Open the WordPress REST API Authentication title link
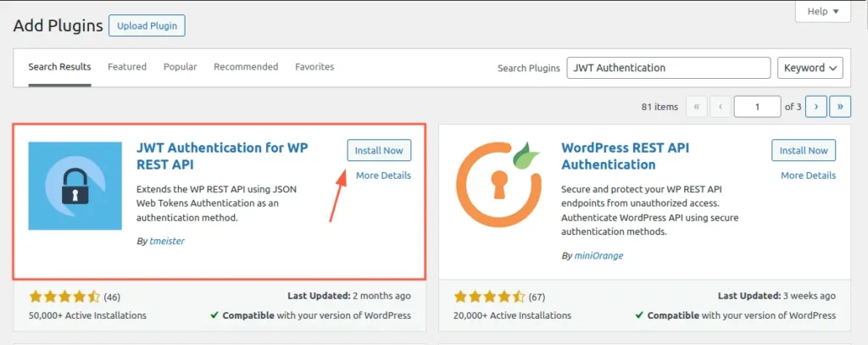This screenshot has width=868, height=345. [x=626, y=156]
